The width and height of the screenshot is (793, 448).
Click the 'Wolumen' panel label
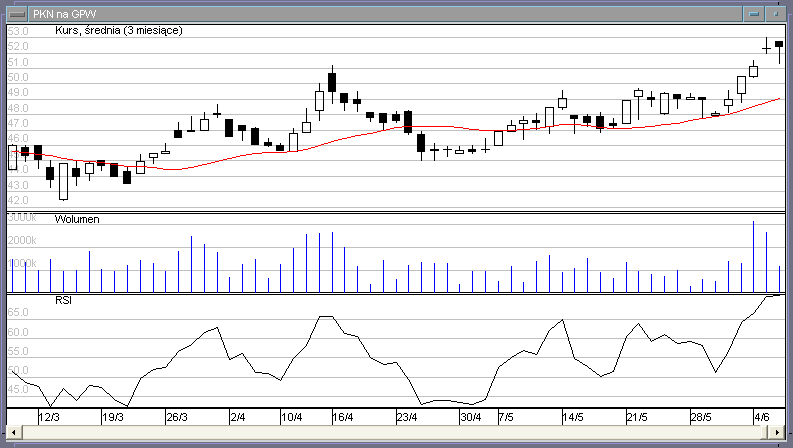pyautogui.click(x=77, y=219)
